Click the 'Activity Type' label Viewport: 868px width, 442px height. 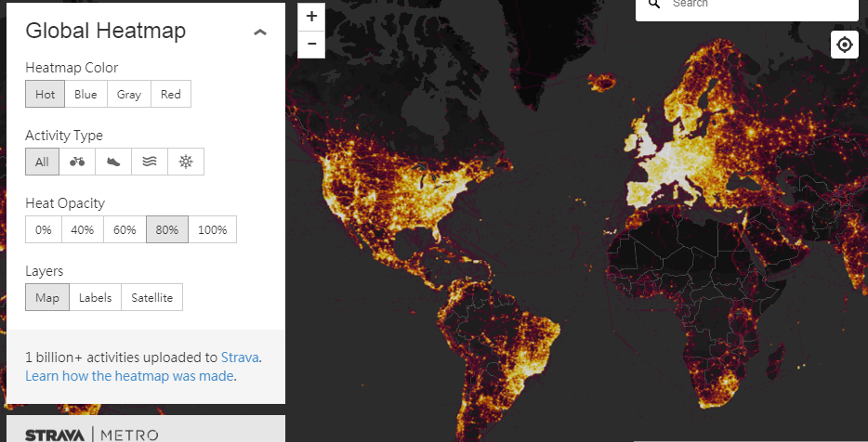64,136
